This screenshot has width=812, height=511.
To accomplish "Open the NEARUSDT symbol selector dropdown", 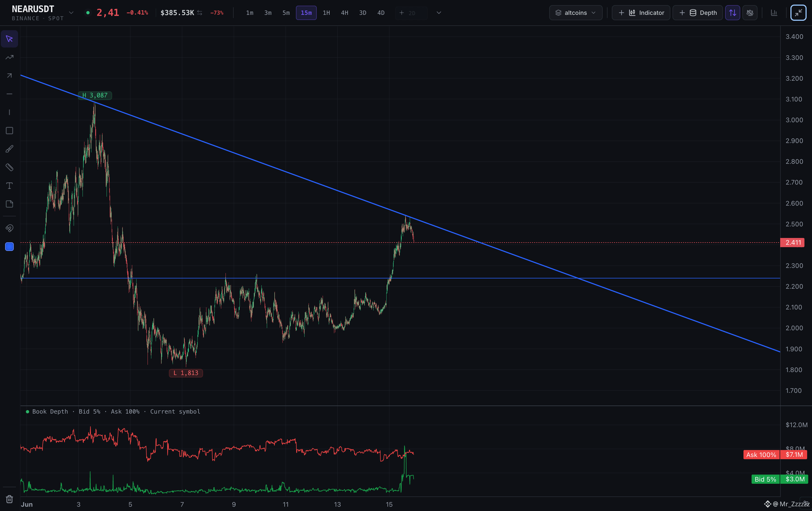I will coord(71,13).
